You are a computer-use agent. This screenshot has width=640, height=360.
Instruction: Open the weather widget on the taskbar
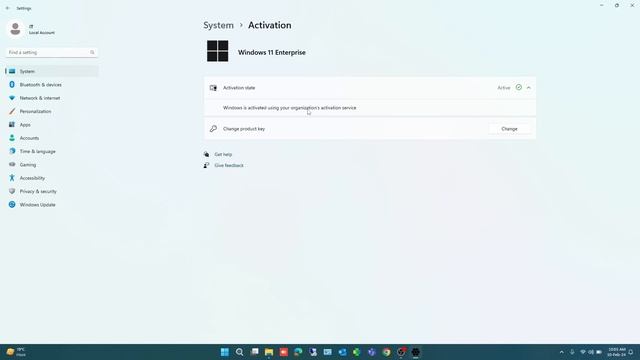tap(16, 352)
